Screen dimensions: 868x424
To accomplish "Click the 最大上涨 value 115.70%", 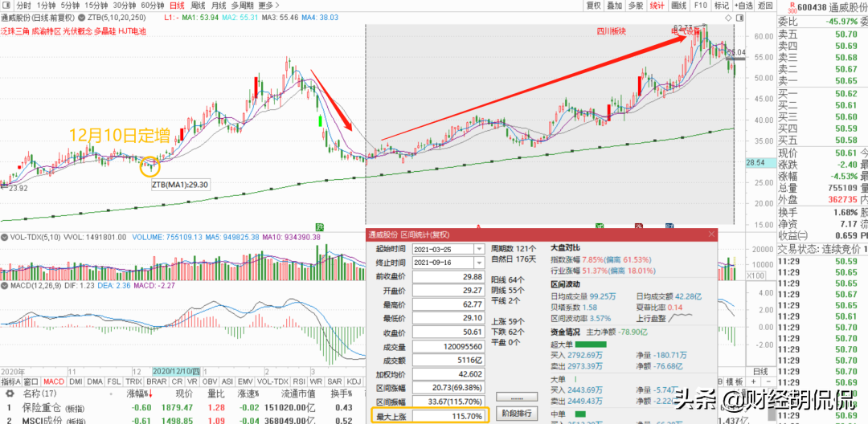I will (449, 415).
